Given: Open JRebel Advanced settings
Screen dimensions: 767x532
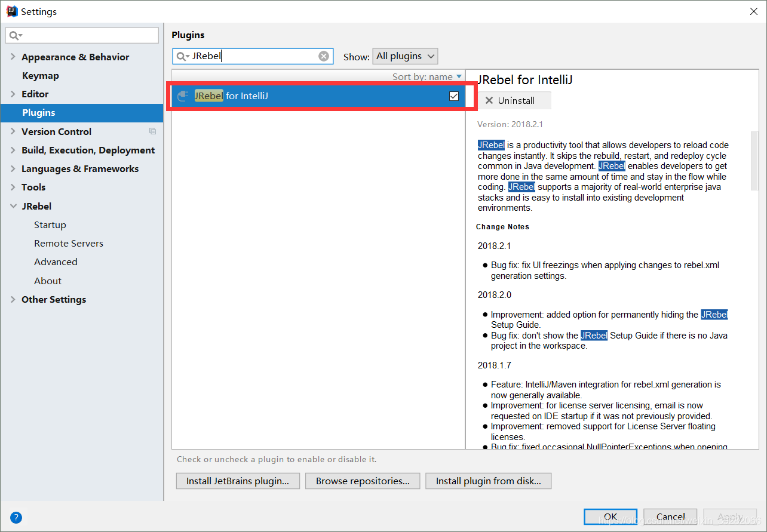Looking at the screenshot, I should pos(56,262).
